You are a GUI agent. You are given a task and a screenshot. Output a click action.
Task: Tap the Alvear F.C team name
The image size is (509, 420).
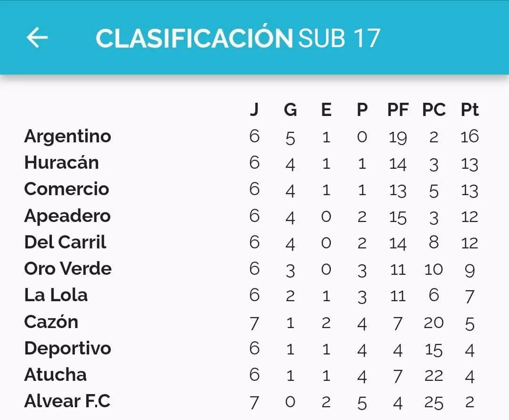coord(67,401)
